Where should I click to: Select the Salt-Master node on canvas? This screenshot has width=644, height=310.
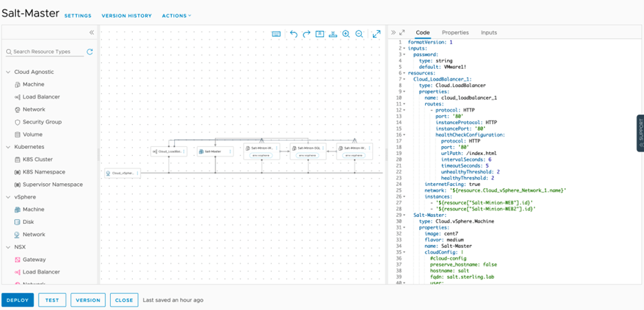coord(211,151)
